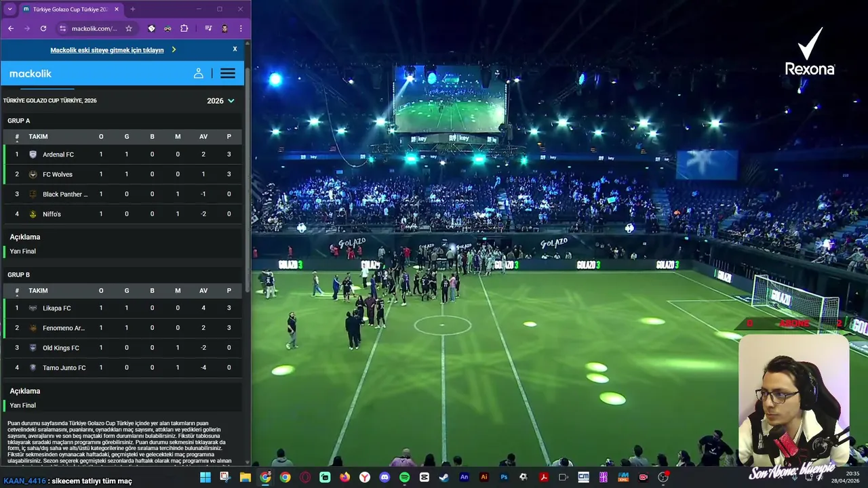Go to the mackolik logo home link
Viewport: 868px width, 488px height.
(x=31, y=73)
